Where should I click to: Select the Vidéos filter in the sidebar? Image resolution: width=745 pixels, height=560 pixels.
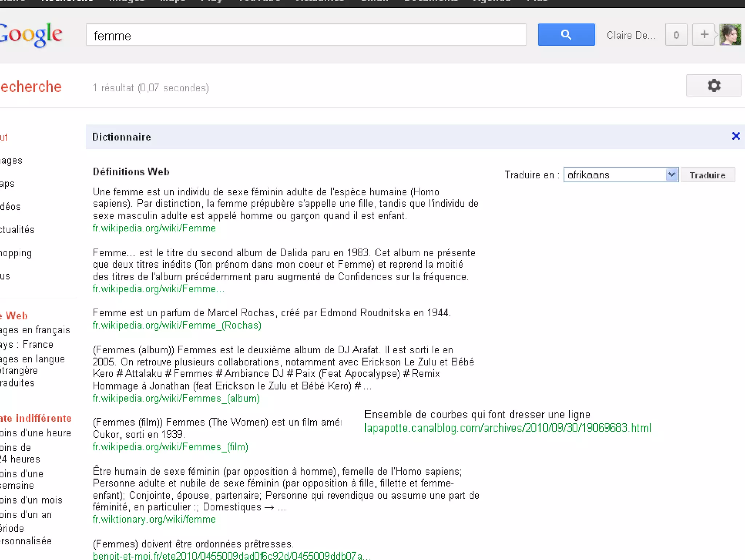point(11,206)
